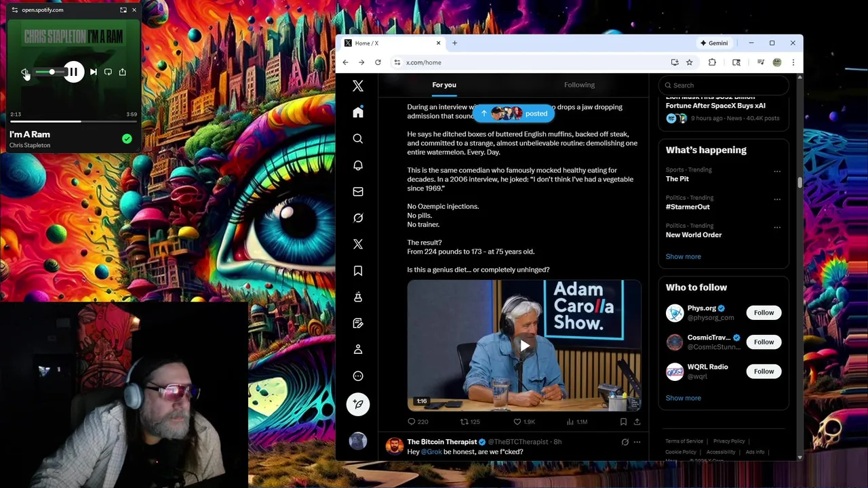Open Grok icon in X sidebar
The image size is (868, 488).
[358, 218]
